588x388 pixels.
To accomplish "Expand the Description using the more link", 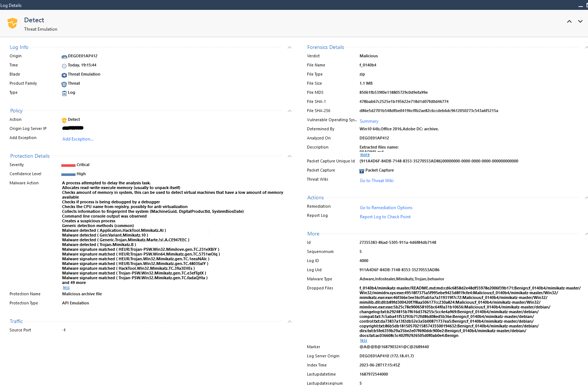I will pos(365,154).
